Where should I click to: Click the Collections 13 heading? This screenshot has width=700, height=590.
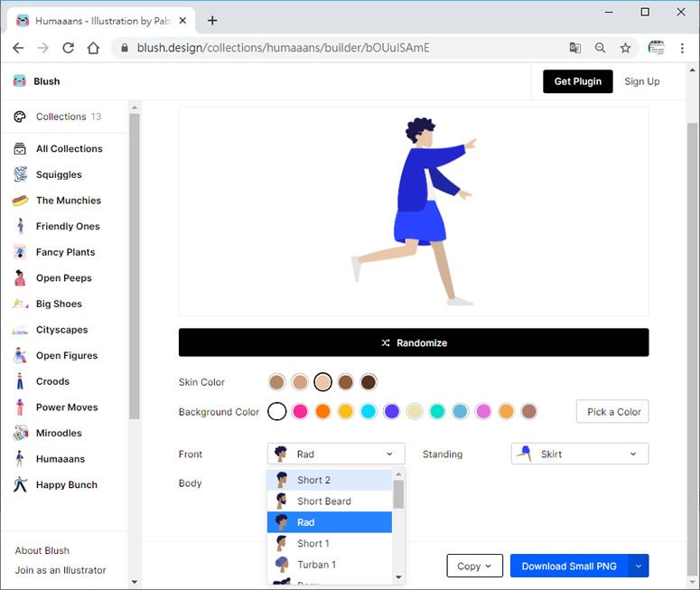coord(69,117)
